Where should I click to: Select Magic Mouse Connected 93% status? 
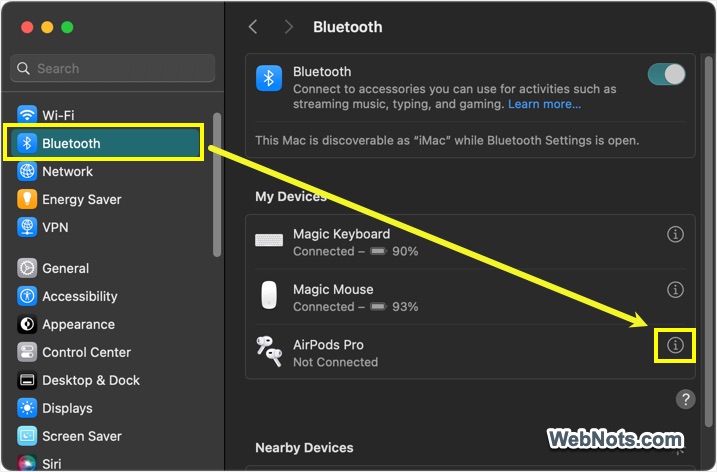click(356, 307)
